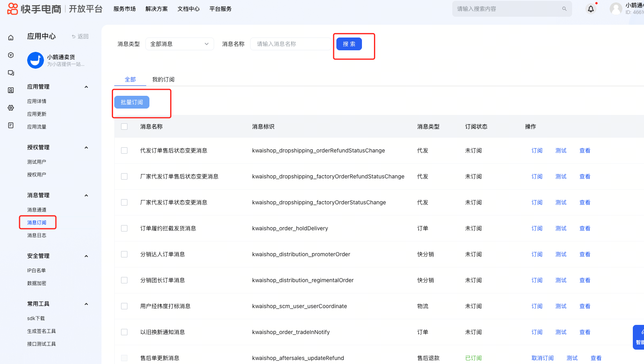This screenshot has width=644, height=364.
Task: Open the 文档中心 top menu
Action: 189,9
